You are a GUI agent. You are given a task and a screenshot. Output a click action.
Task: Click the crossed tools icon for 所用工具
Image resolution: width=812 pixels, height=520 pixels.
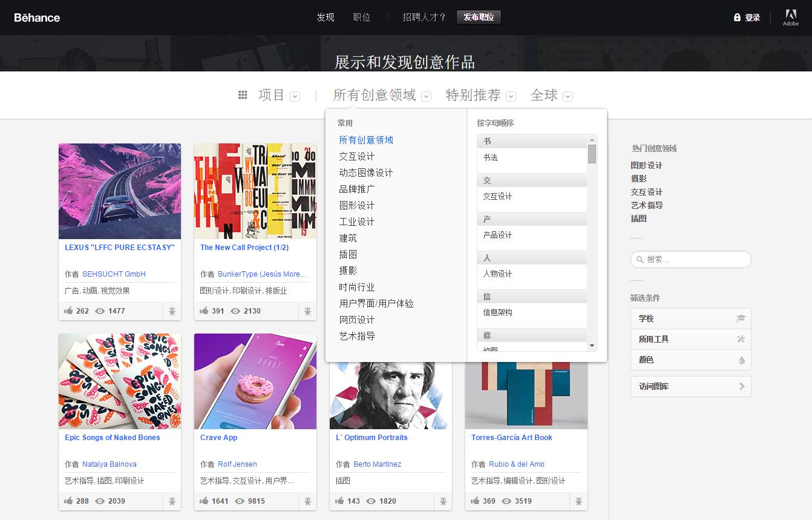click(x=742, y=339)
